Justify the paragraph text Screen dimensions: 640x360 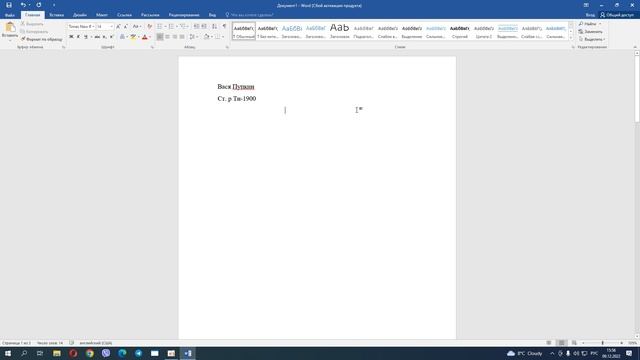182,37
